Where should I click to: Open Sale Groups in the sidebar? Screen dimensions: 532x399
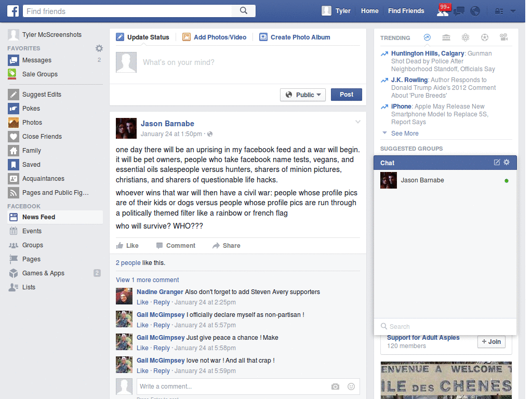[x=55, y=74]
